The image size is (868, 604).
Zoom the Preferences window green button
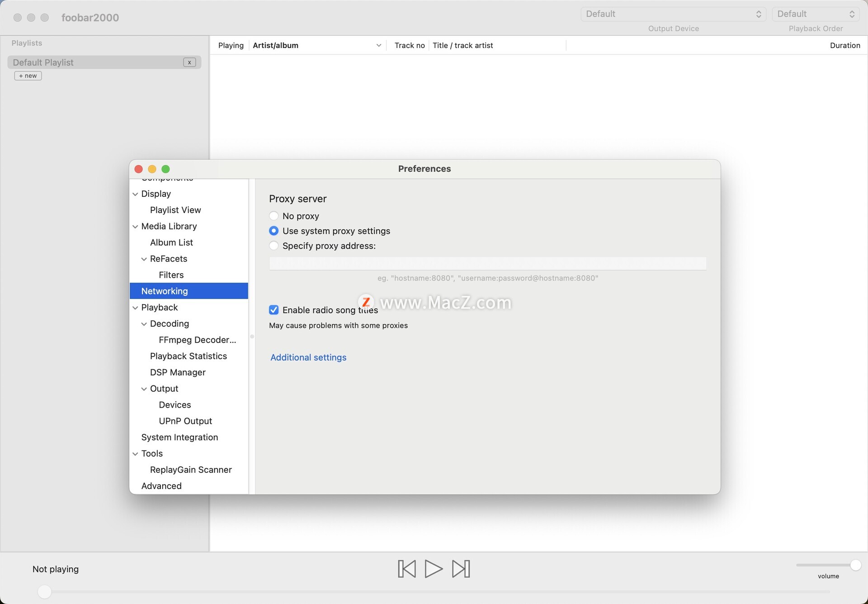pyautogui.click(x=165, y=169)
